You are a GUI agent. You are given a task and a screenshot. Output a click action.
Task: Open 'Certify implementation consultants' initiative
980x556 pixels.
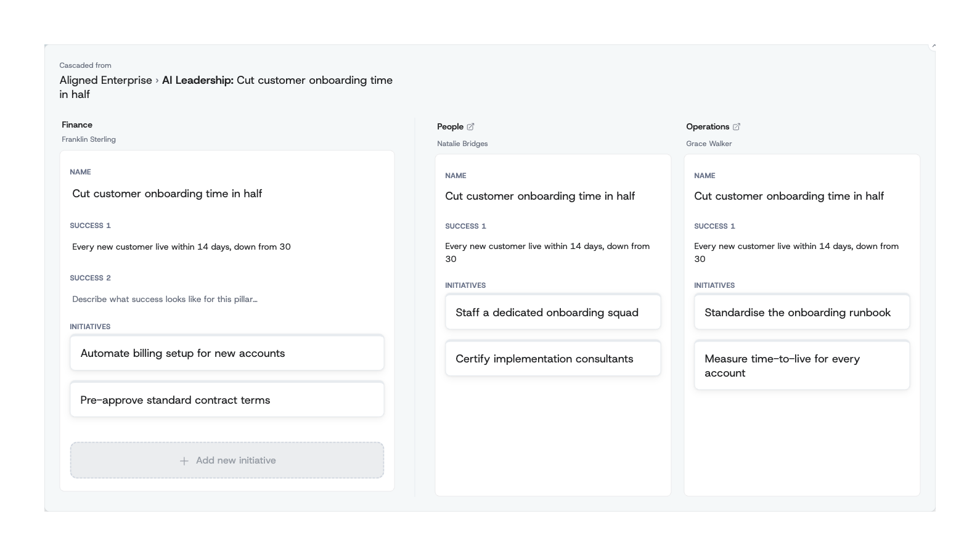553,359
